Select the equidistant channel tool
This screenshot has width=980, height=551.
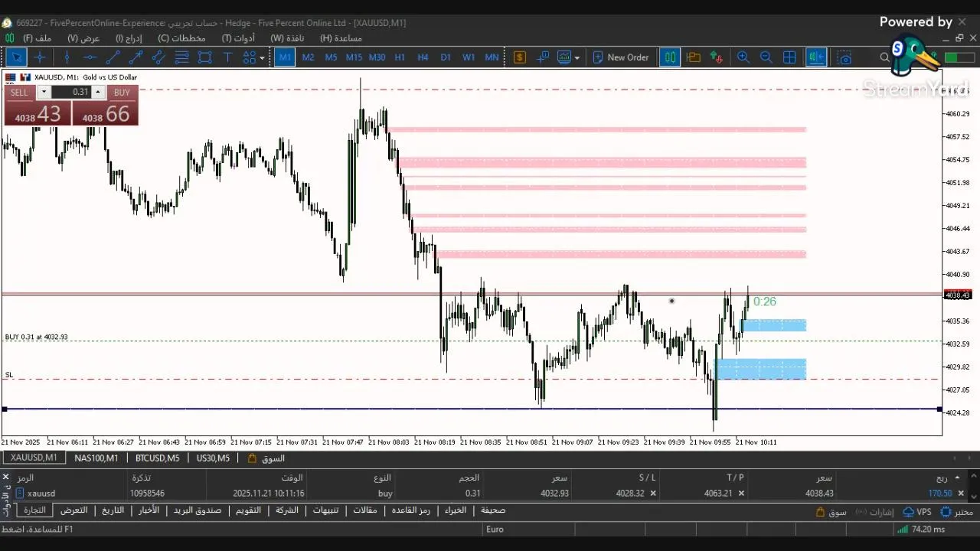click(x=159, y=57)
